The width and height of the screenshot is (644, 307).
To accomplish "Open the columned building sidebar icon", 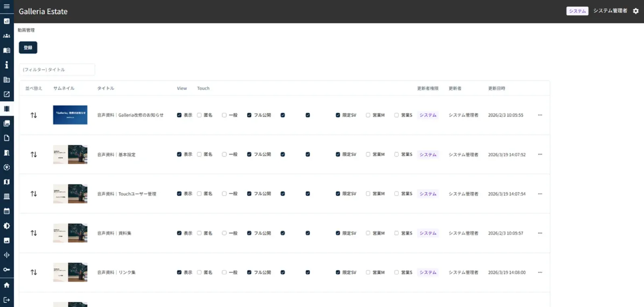I will (x=6, y=196).
